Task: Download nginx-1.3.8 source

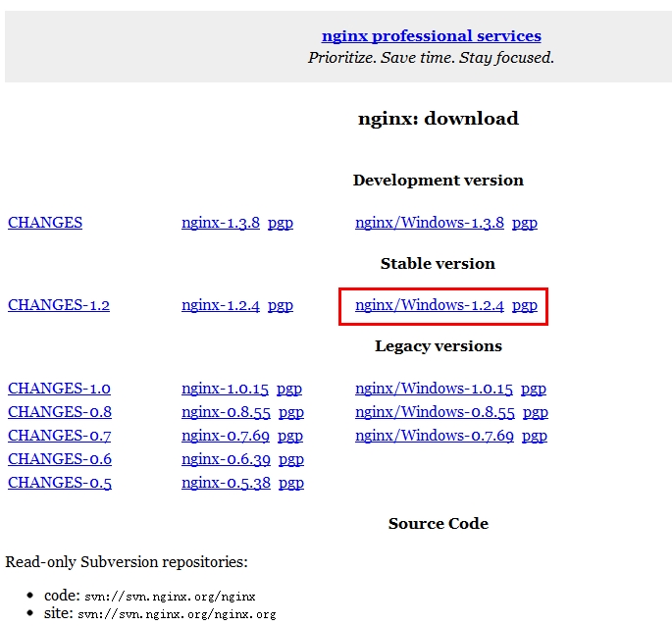Action: (221, 223)
